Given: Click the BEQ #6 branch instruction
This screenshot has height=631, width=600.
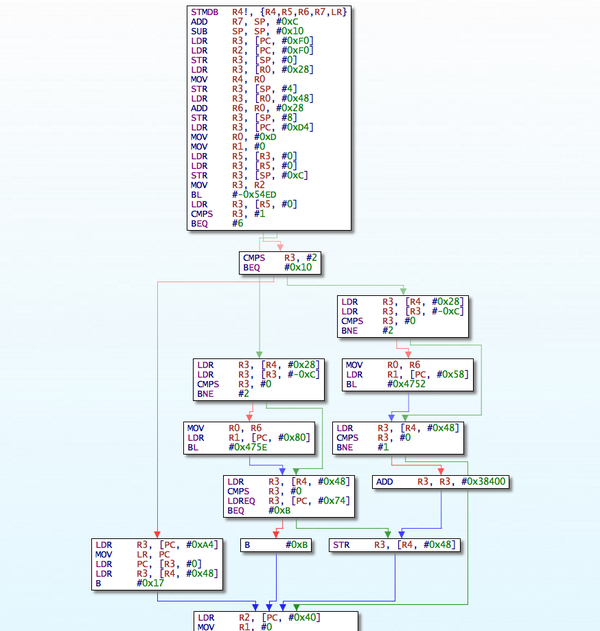Looking at the screenshot, I should [x=217, y=224].
